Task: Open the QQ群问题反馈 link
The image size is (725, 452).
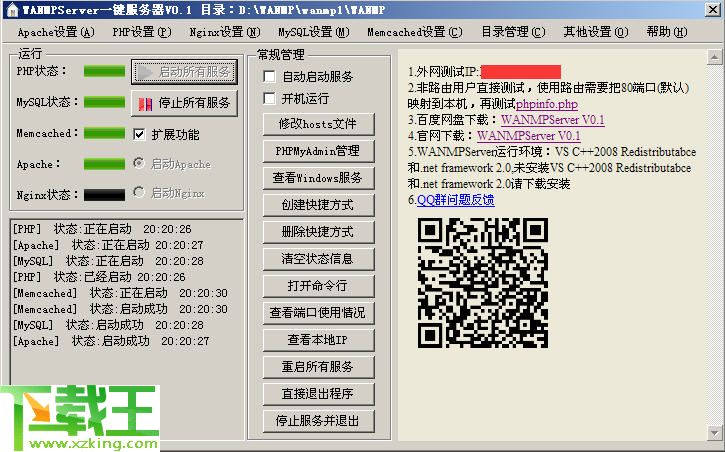Action: (x=455, y=200)
